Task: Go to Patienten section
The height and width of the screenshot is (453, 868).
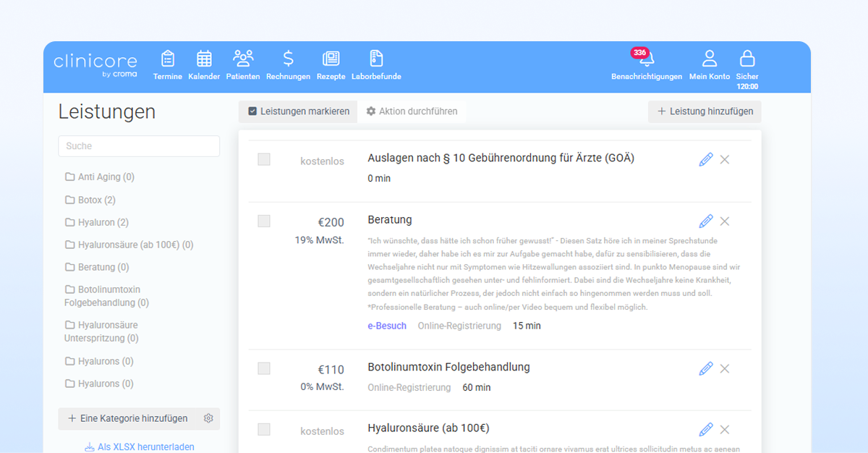Action: (243, 65)
